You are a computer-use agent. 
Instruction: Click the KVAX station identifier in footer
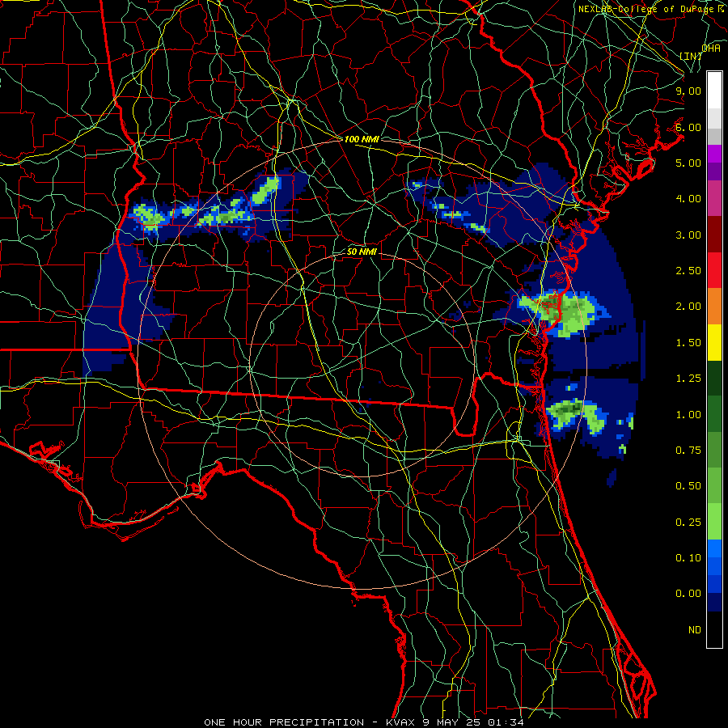point(401,722)
